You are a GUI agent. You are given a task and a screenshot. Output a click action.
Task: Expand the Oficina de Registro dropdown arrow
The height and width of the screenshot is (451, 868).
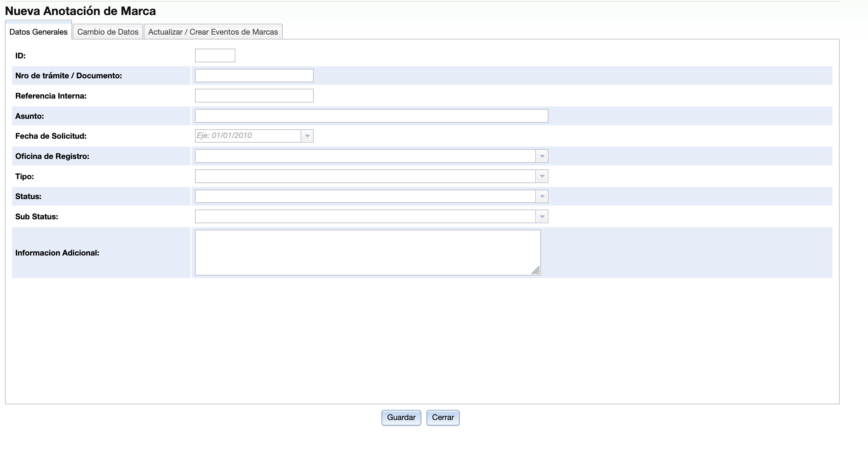pyautogui.click(x=542, y=156)
